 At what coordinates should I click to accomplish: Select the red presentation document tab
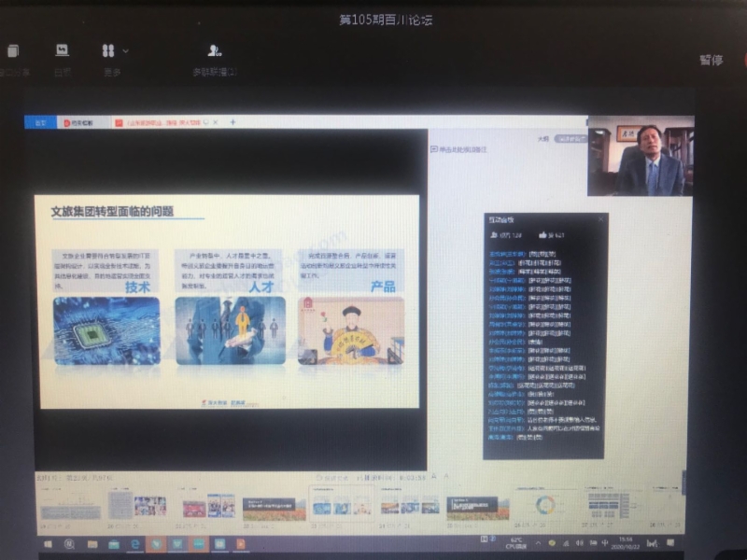(x=162, y=122)
